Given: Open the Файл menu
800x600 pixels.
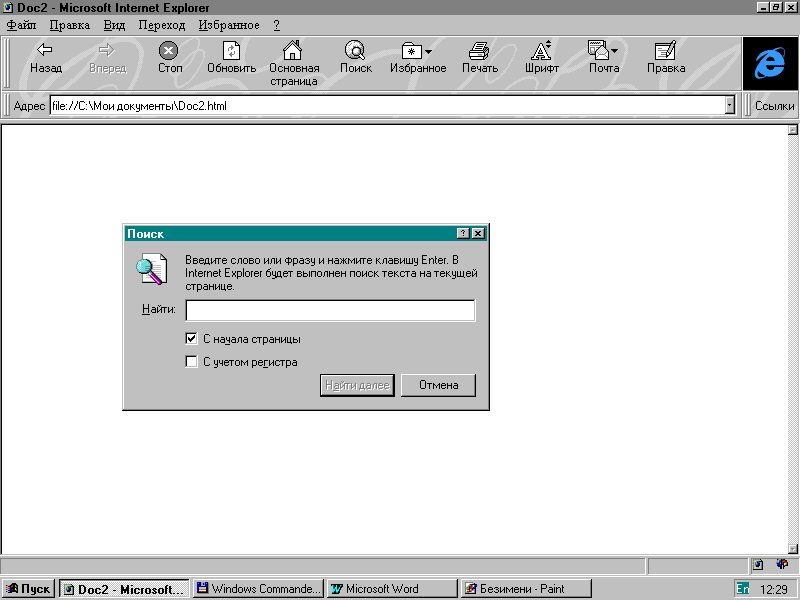Looking at the screenshot, I should pos(21,25).
